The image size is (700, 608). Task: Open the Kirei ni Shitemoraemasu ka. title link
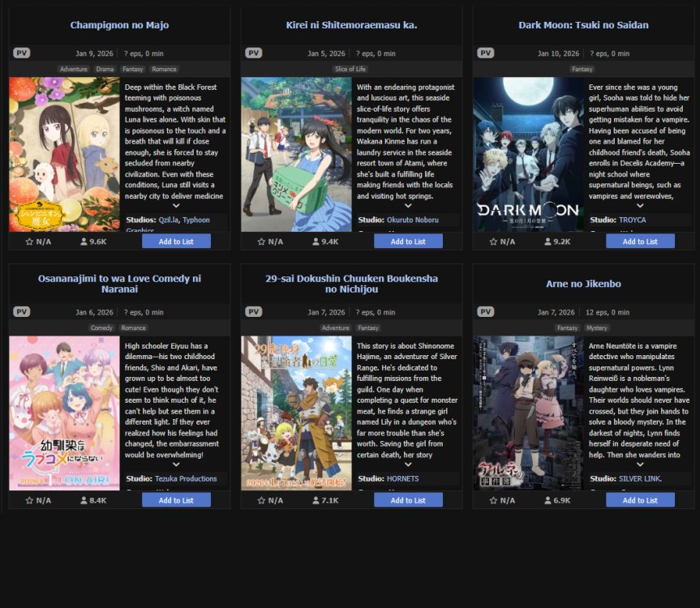pos(351,25)
